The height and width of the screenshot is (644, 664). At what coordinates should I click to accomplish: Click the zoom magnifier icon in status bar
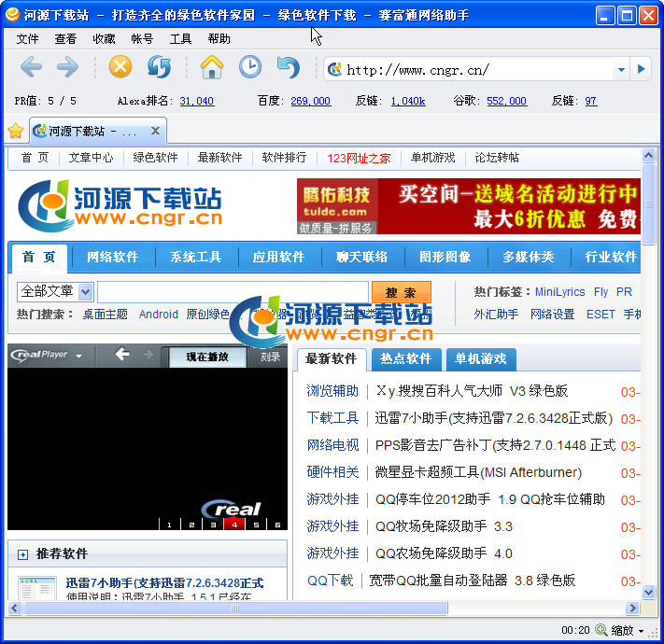click(600, 630)
